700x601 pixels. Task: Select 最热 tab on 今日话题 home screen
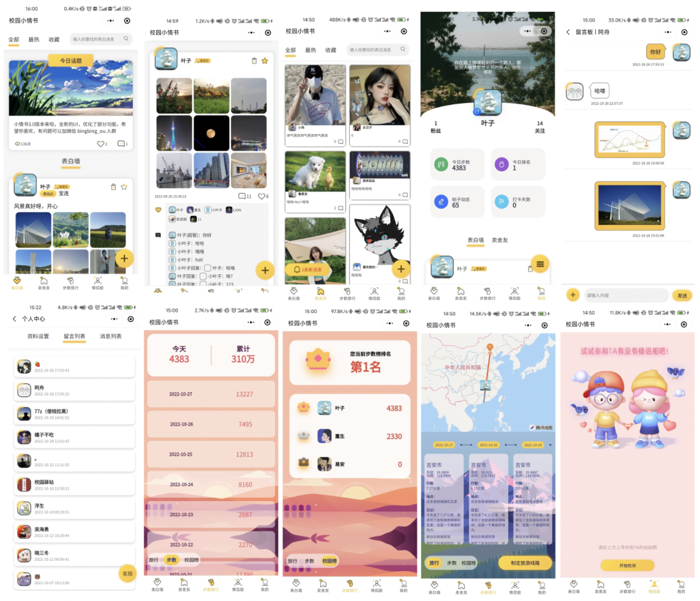[x=34, y=40]
